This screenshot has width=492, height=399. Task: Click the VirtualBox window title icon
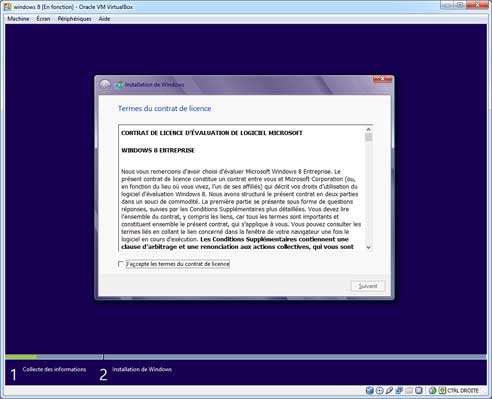[8, 7]
